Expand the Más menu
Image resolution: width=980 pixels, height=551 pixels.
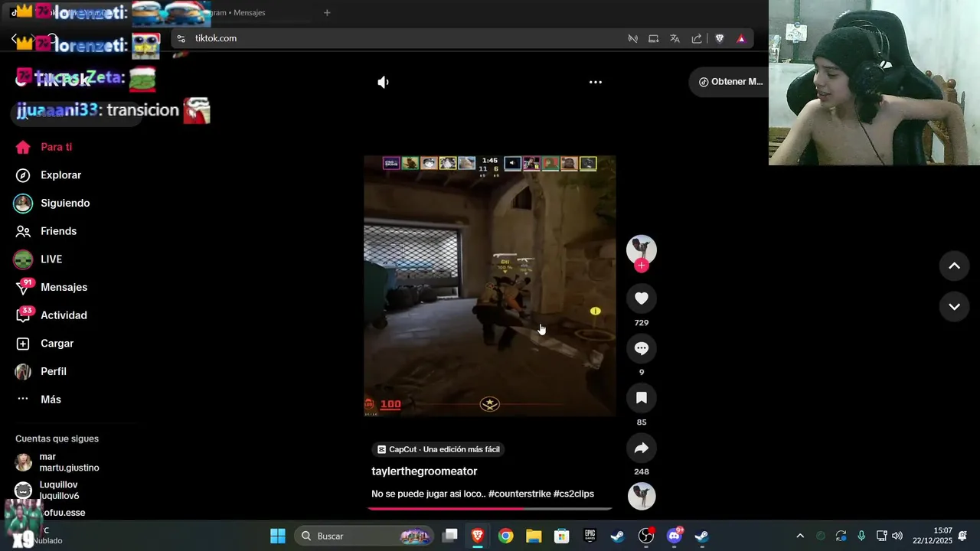click(51, 399)
